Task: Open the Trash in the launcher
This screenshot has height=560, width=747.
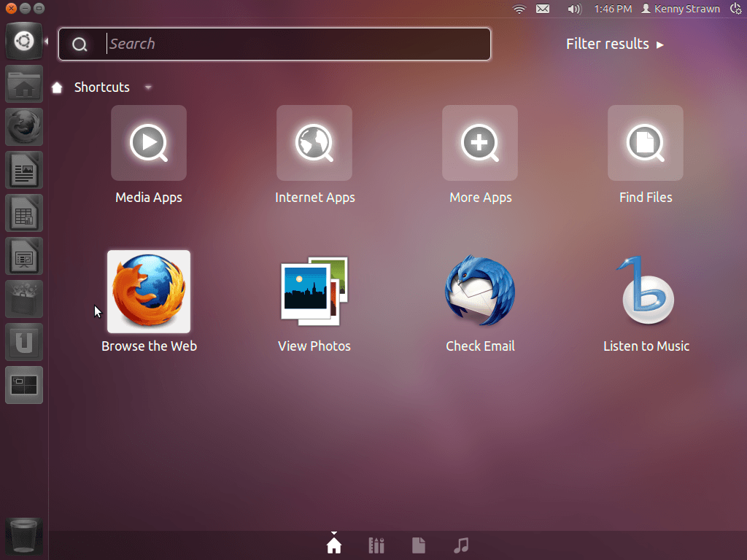Action: point(24,537)
